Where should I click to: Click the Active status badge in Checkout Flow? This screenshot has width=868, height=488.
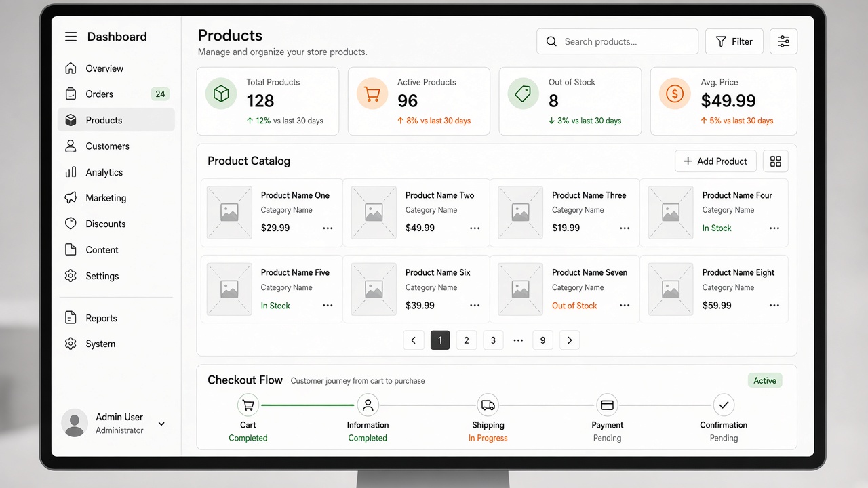pos(765,380)
